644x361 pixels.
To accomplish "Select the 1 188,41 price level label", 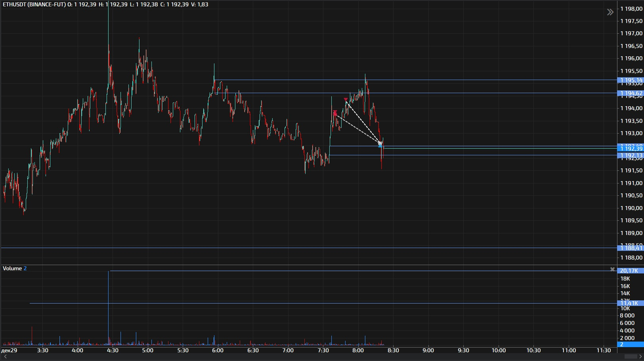I will (631, 248).
